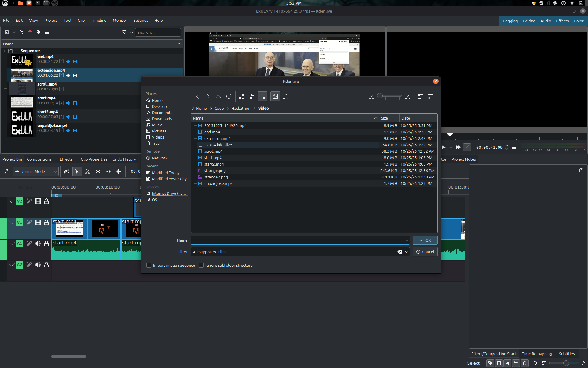Screen dimensions: 588x368
Task: Go up to parent folder
Action: click(x=218, y=96)
